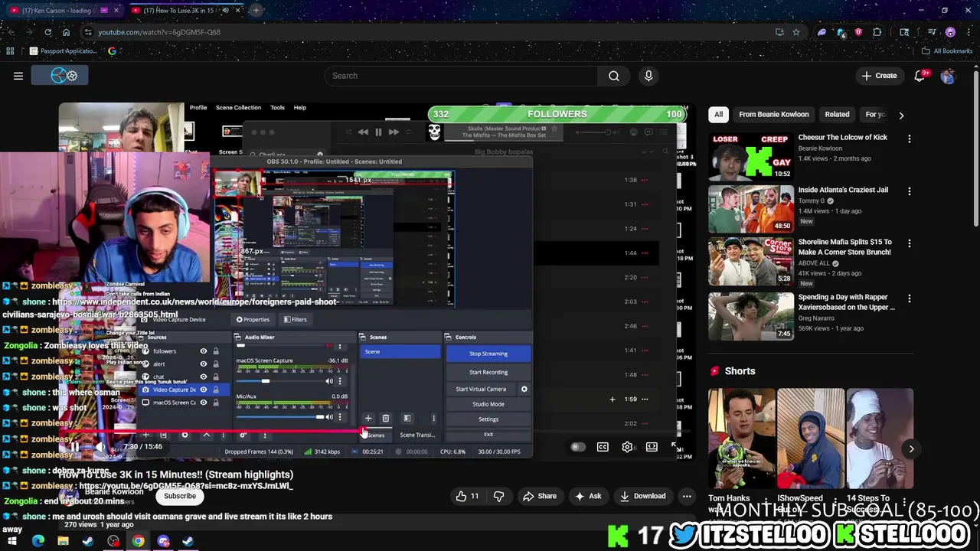Like the video with thumbs up
Image resolution: width=980 pixels, height=551 pixels.
(467, 496)
